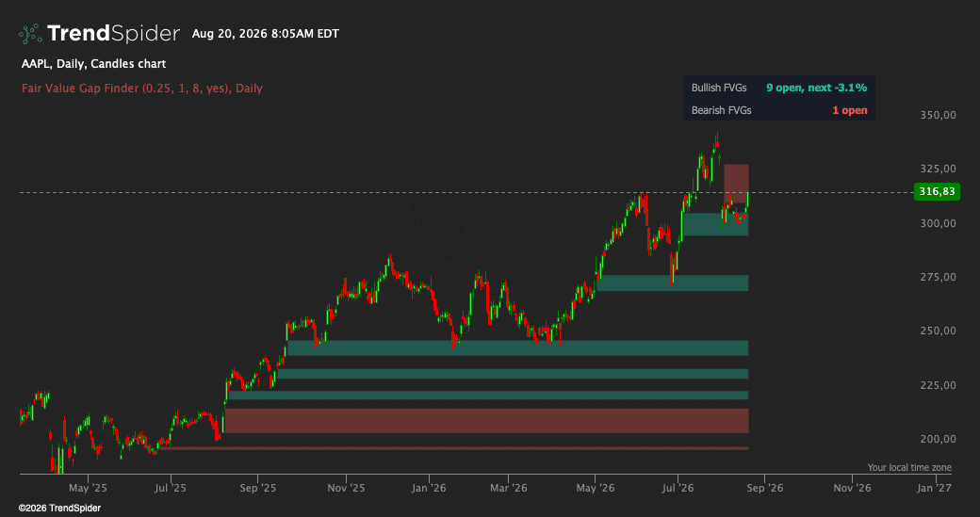Click the TrendSpider logo icon
Image resolution: width=980 pixels, height=517 pixels.
click(x=30, y=34)
